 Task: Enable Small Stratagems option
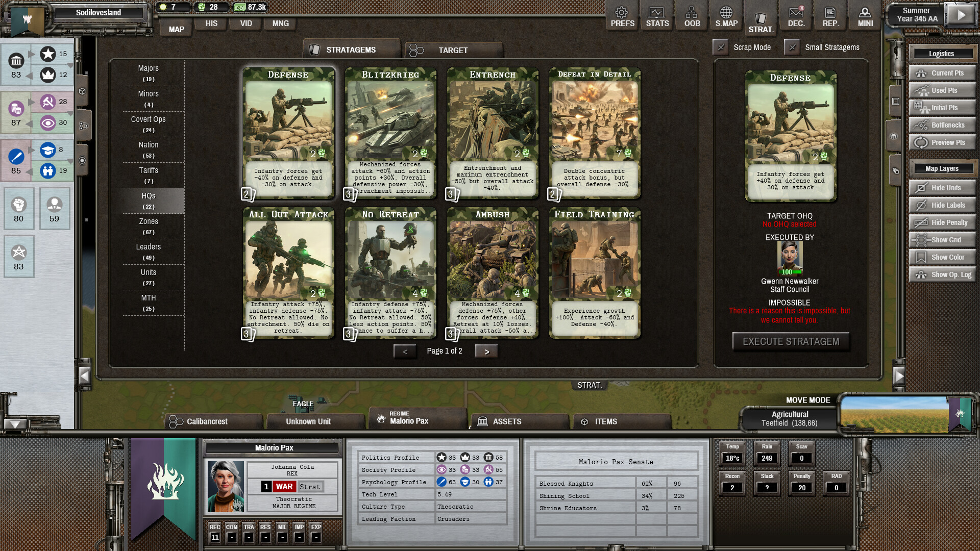pyautogui.click(x=792, y=47)
